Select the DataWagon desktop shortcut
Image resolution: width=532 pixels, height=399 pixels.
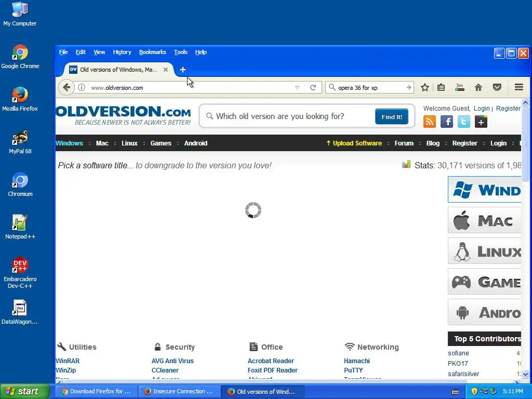coord(20,312)
